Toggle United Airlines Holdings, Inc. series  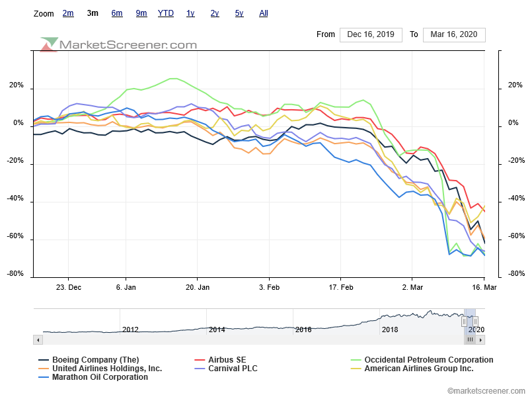coord(107,369)
